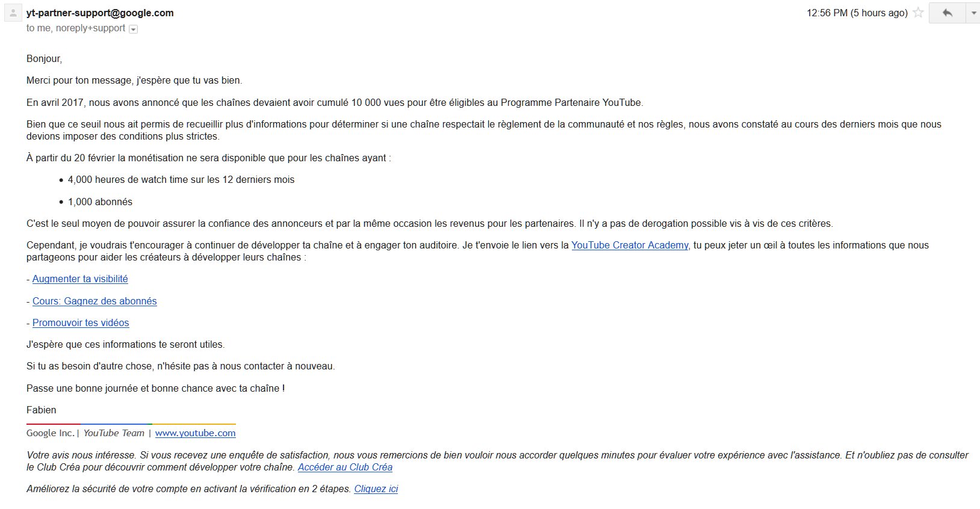Click the Google Inc. signature text
This screenshot has width=980, height=509.
pyautogui.click(x=50, y=433)
